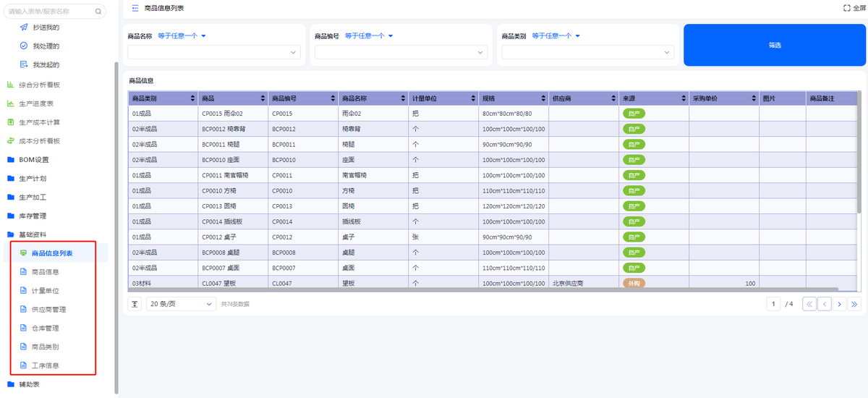Click the 自产 tag in 雨伞02 row
This screenshot has height=398, width=868.
click(634, 114)
